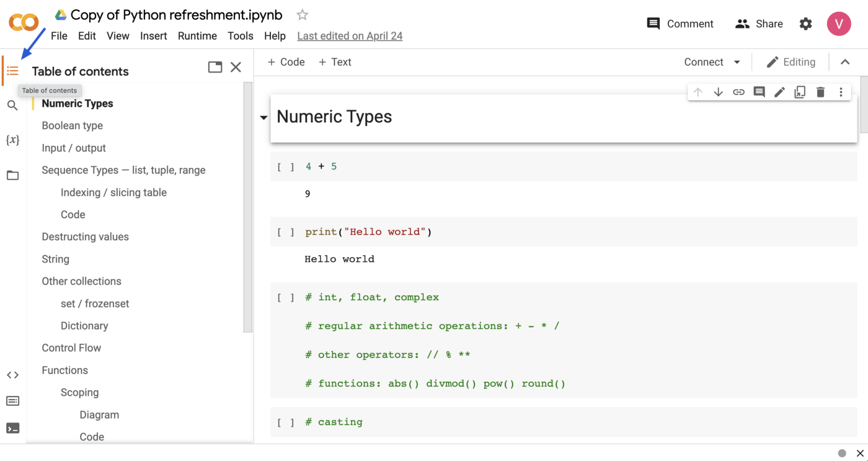Image resolution: width=868 pixels, height=461 pixels.
Task: Go to Diagram section
Action: click(99, 415)
